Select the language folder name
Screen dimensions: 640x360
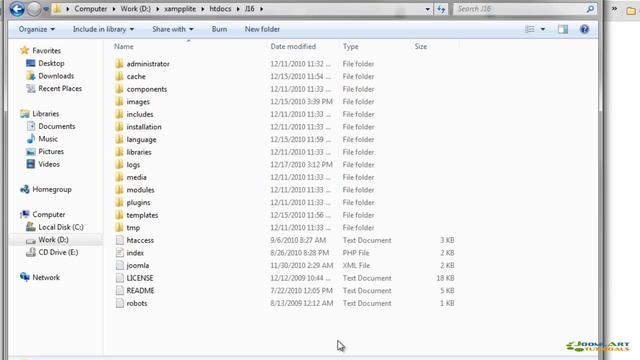coord(141,140)
